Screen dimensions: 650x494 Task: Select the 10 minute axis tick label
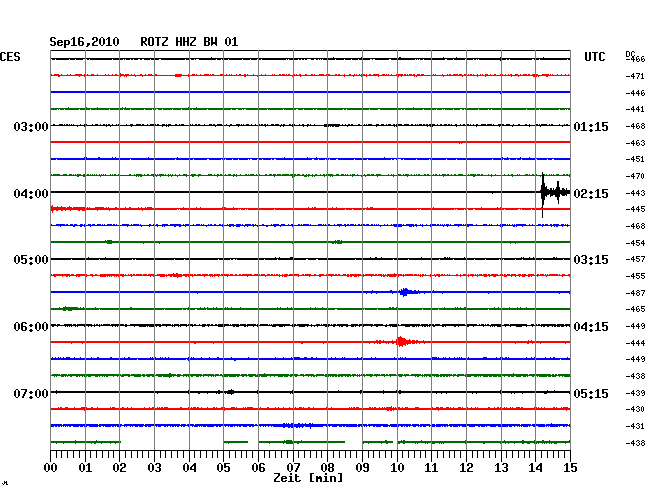click(397, 467)
